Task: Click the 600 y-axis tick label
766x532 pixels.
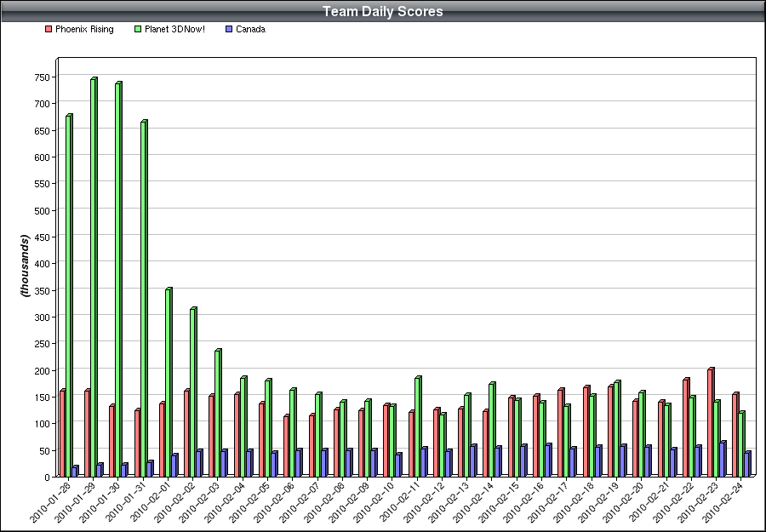Action: click(42, 157)
